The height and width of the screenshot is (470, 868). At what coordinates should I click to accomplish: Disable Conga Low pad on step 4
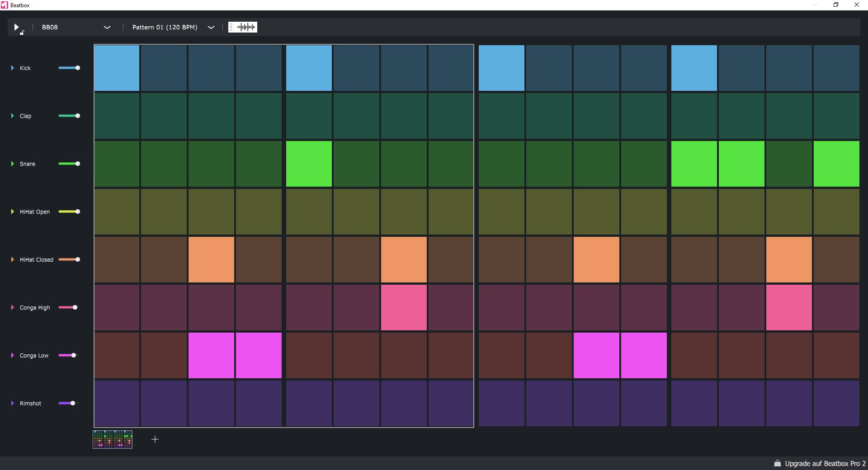click(259, 355)
